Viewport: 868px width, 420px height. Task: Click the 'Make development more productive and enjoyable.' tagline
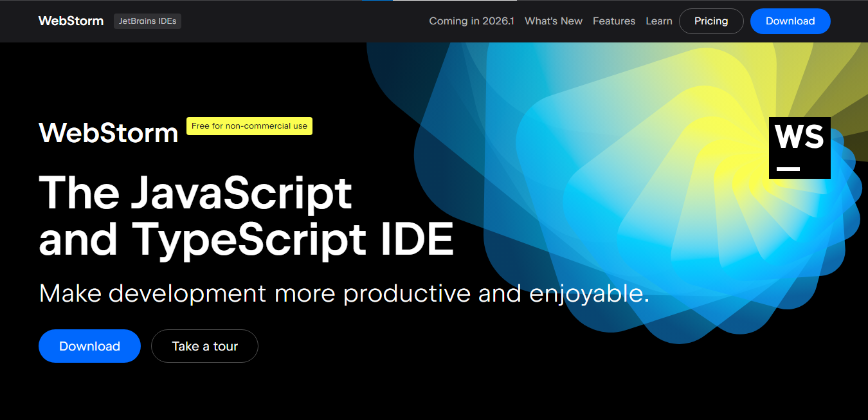click(344, 293)
